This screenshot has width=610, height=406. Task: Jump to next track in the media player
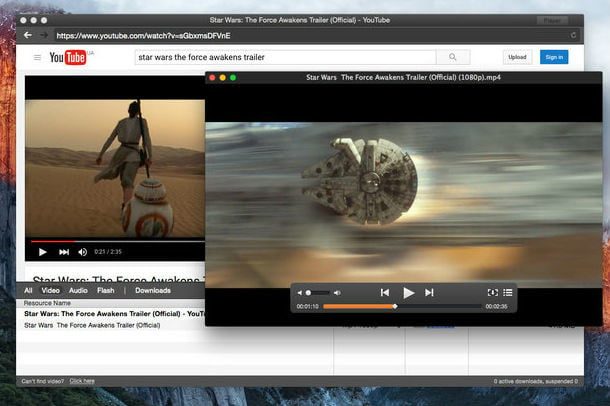pos(429,292)
